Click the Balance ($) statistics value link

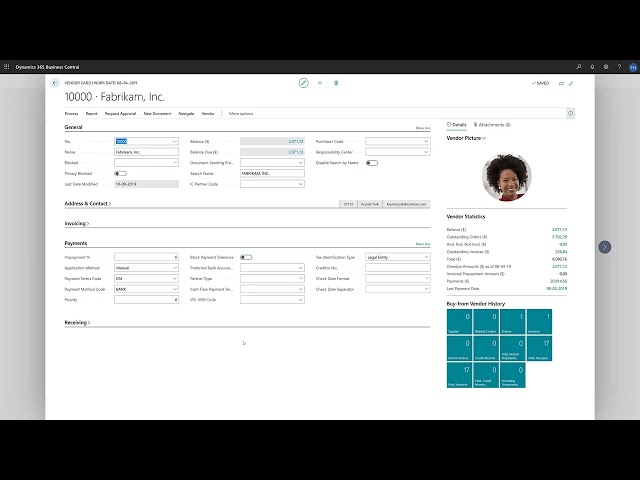560,201
